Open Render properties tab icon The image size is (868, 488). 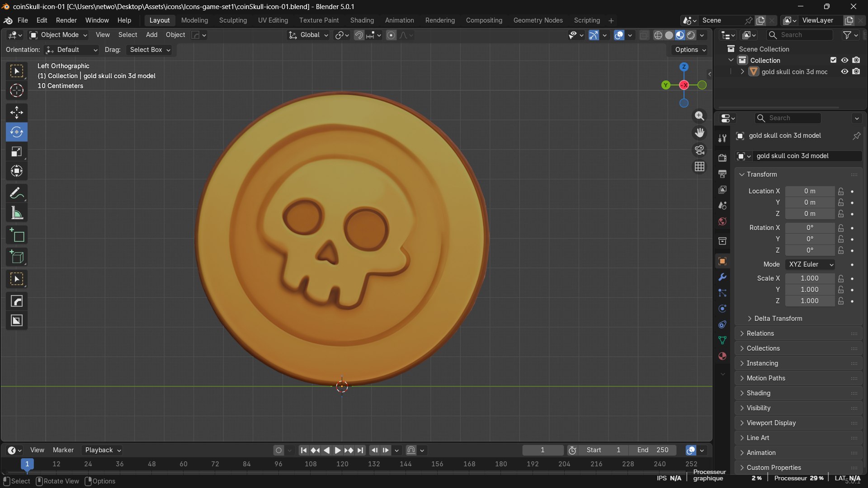pos(722,158)
